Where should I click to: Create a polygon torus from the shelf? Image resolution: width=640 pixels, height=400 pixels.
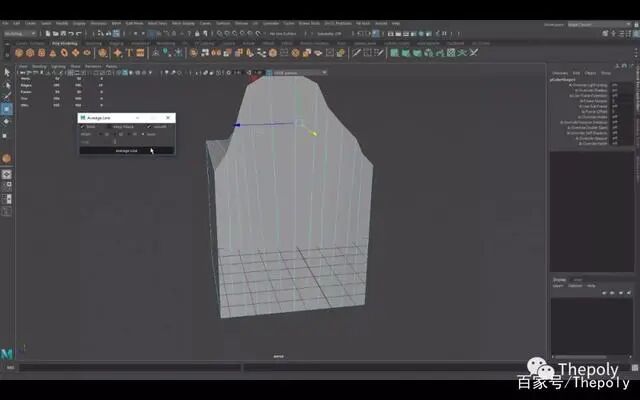pos(64,53)
